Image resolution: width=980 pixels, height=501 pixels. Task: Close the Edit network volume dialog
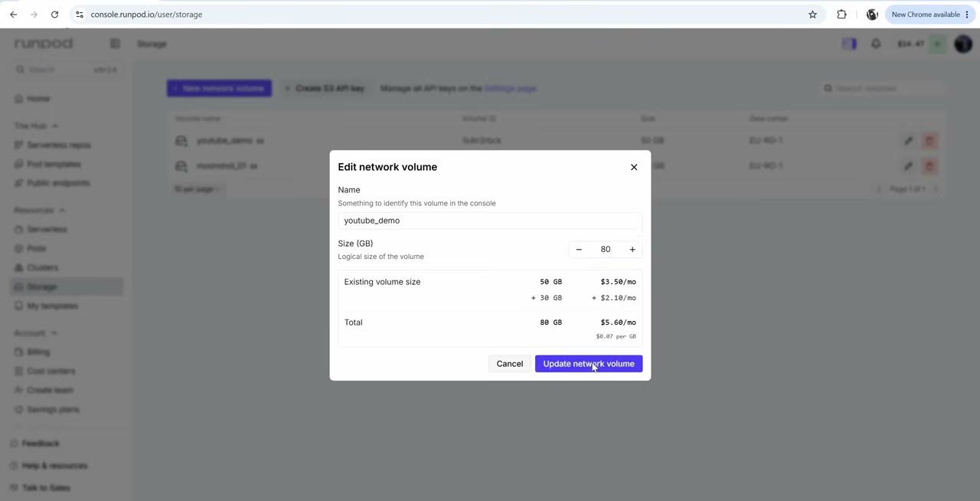pos(634,167)
